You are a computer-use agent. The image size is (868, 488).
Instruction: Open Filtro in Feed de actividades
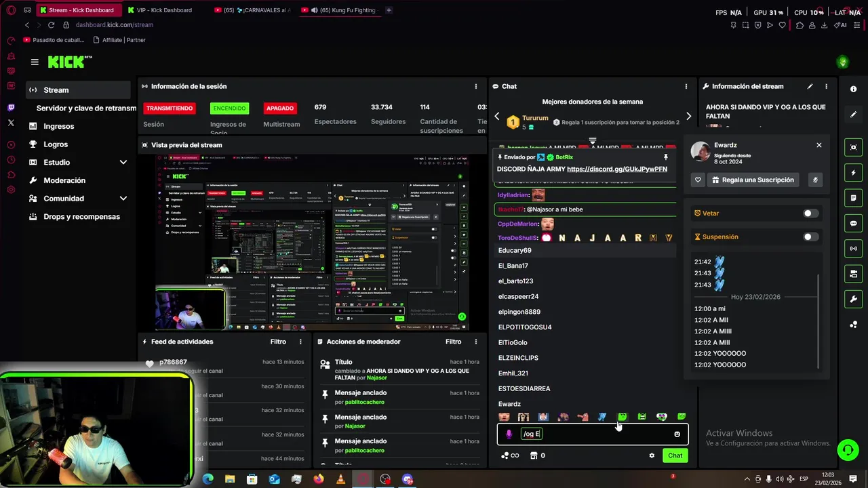[278, 342]
